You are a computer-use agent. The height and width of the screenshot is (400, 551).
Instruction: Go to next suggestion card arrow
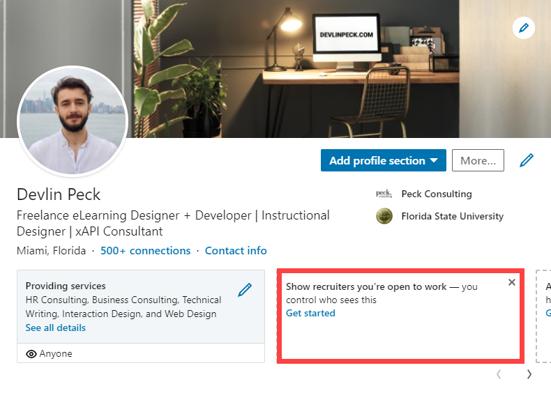coord(529,374)
